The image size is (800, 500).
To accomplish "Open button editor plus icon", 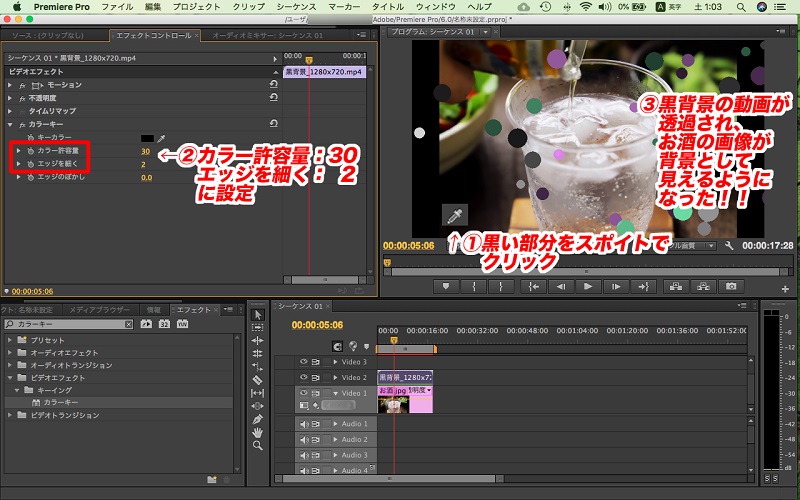I will click(785, 289).
